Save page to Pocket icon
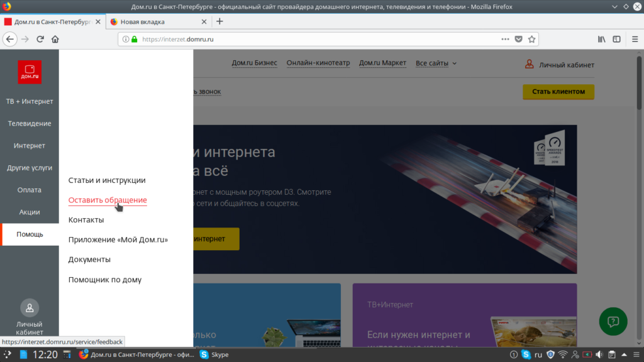The width and height of the screenshot is (644, 362). [519, 39]
